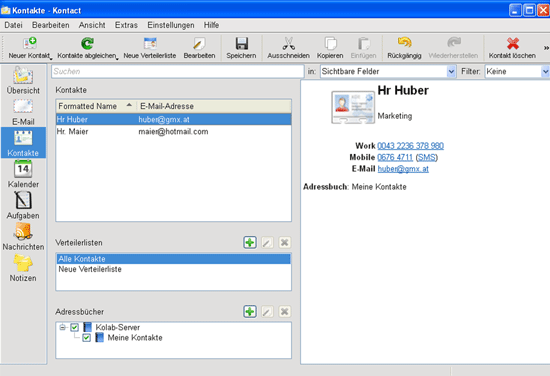This screenshot has height=376, width=550.
Task: Open the Ansicht menu
Action: pos(92,25)
